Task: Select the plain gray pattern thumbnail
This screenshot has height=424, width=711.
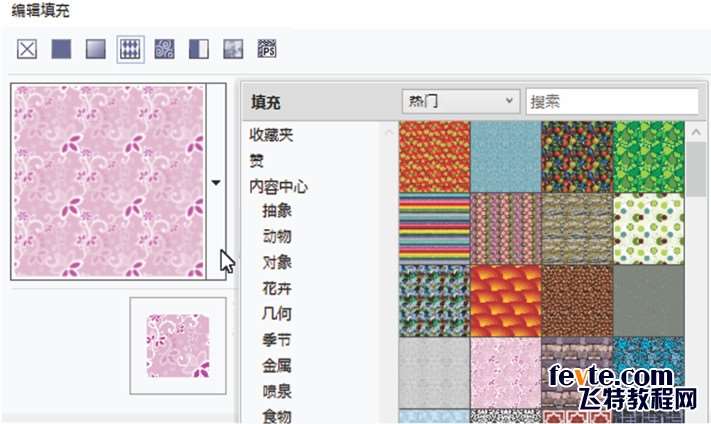Action: point(649,301)
